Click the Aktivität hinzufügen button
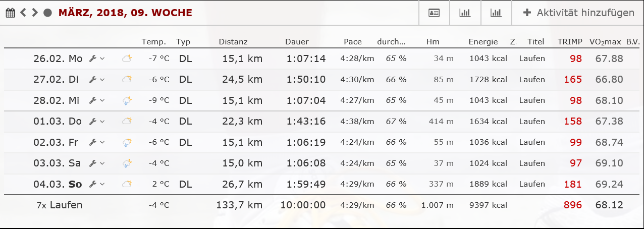This screenshot has width=644, height=229. (578, 13)
